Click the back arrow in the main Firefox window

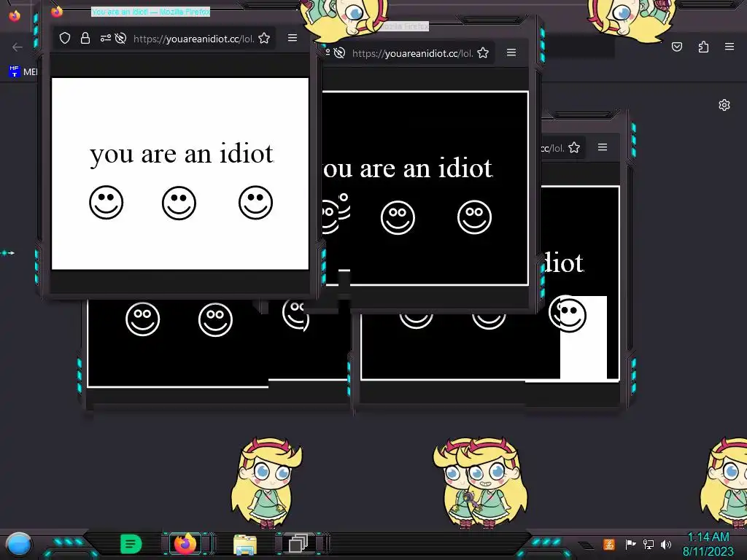pyautogui.click(x=18, y=47)
